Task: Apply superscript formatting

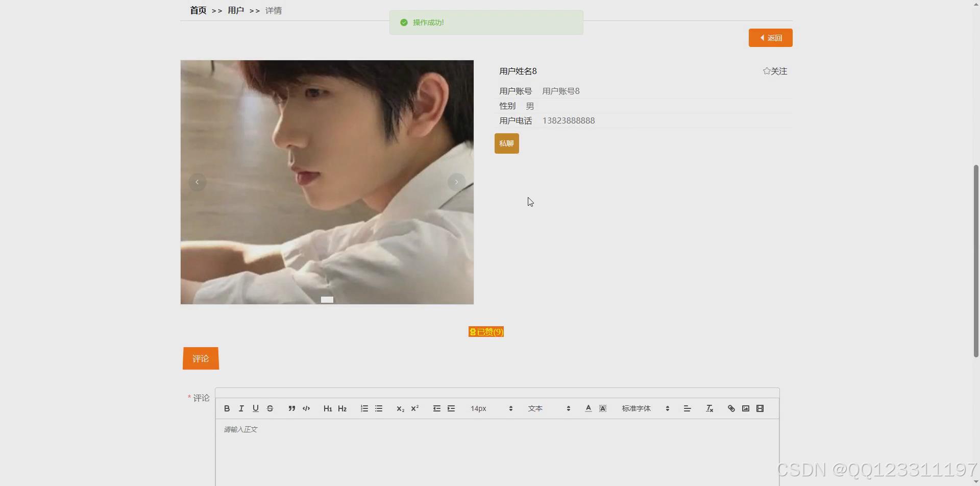Action: coord(414,408)
